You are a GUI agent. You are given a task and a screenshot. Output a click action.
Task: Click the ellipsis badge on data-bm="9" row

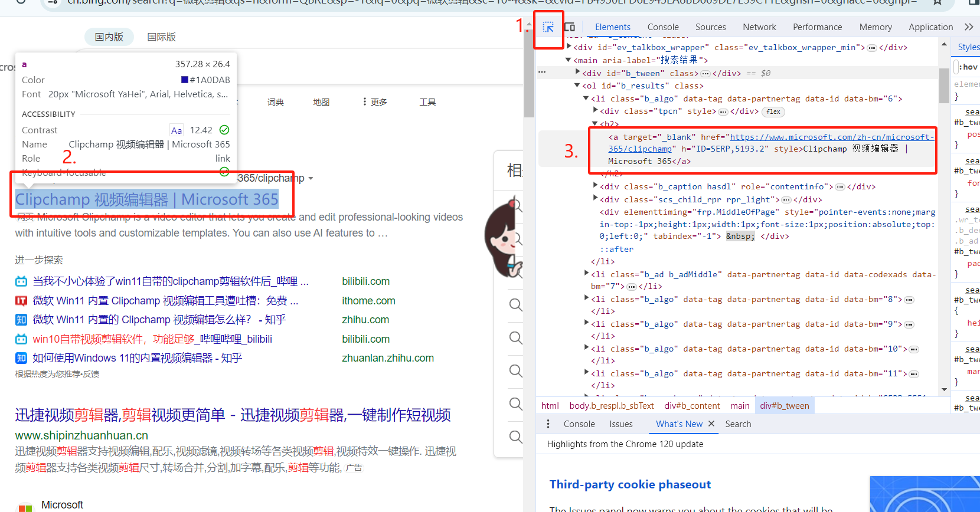pos(909,324)
